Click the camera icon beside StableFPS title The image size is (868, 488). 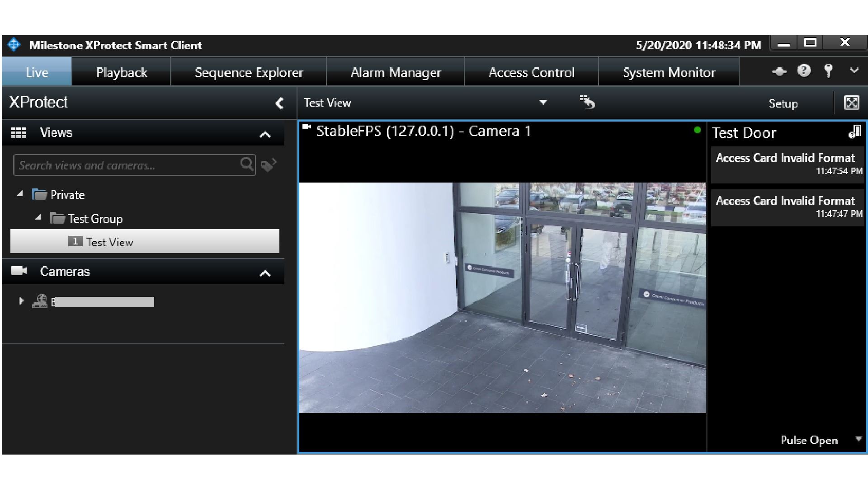tap(307, 127)
